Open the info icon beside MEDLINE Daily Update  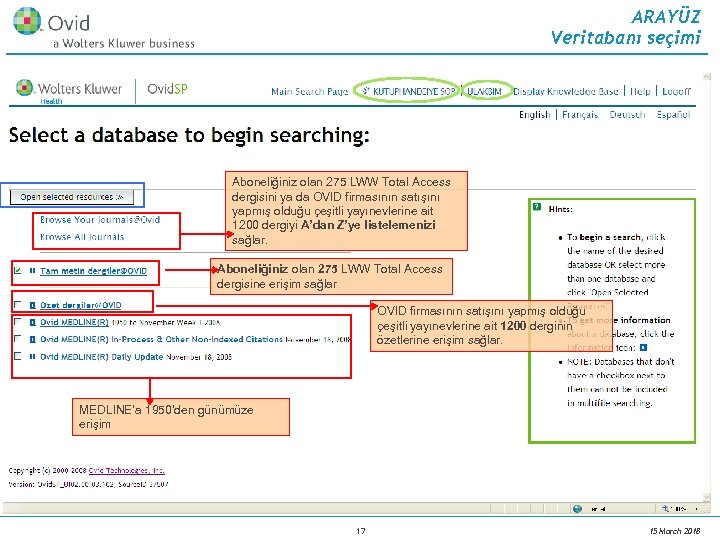pos(32,357)
